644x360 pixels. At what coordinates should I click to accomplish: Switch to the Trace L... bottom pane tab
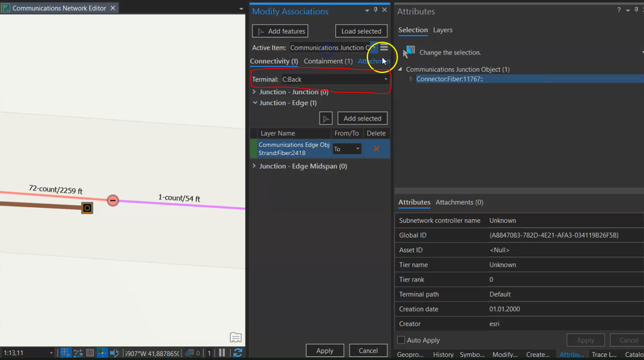coord(604,354)
